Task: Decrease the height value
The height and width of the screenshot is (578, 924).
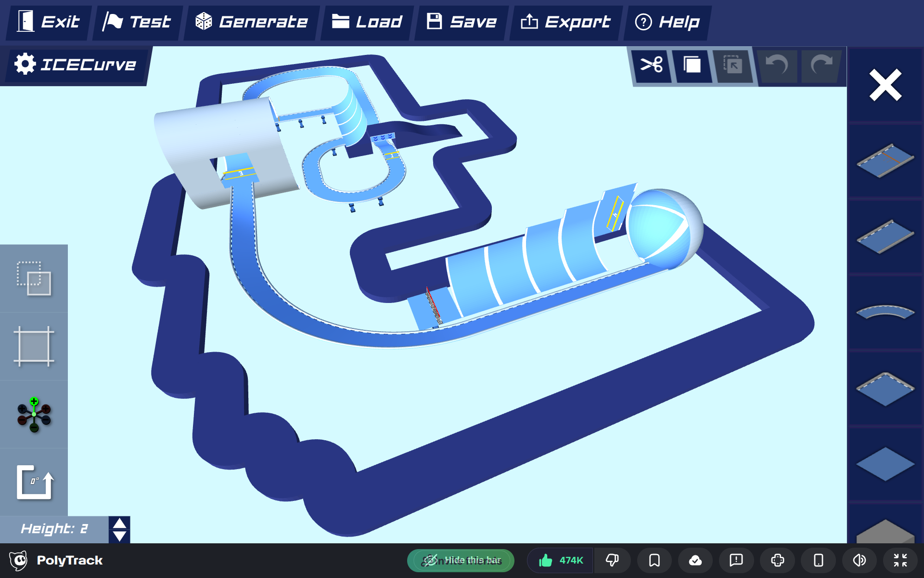Action: point(119,536)
